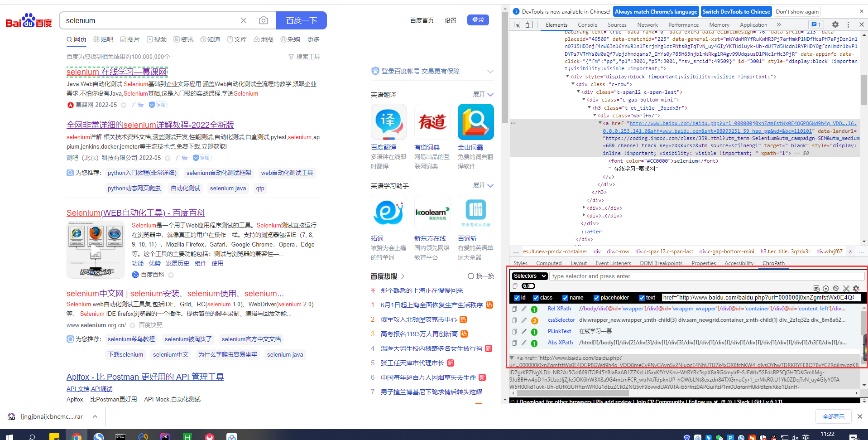Screen dimensions: 868x440
Task: Click the ChroPath crossed-tools icon
Action: [846, 288]
